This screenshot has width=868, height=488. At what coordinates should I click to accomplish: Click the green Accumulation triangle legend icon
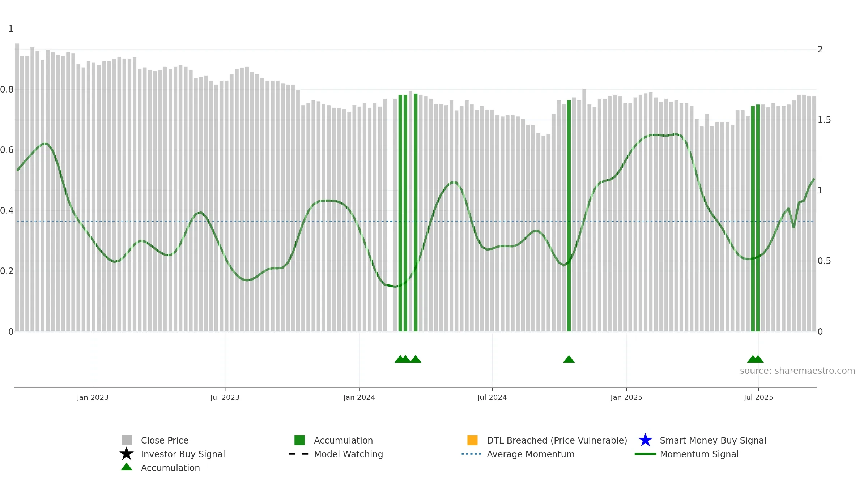pos(127,467)
